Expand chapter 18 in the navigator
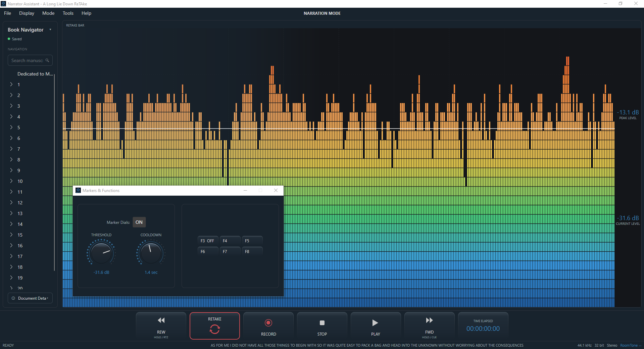This screenshot has height=349, width=644. tap(11, 267)
